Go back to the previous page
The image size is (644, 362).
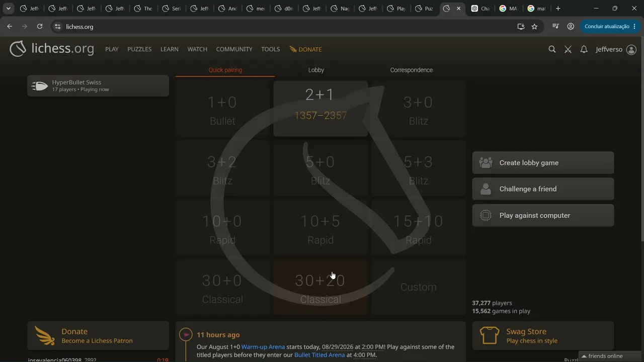pyautogui.click(x=10, y=27)
